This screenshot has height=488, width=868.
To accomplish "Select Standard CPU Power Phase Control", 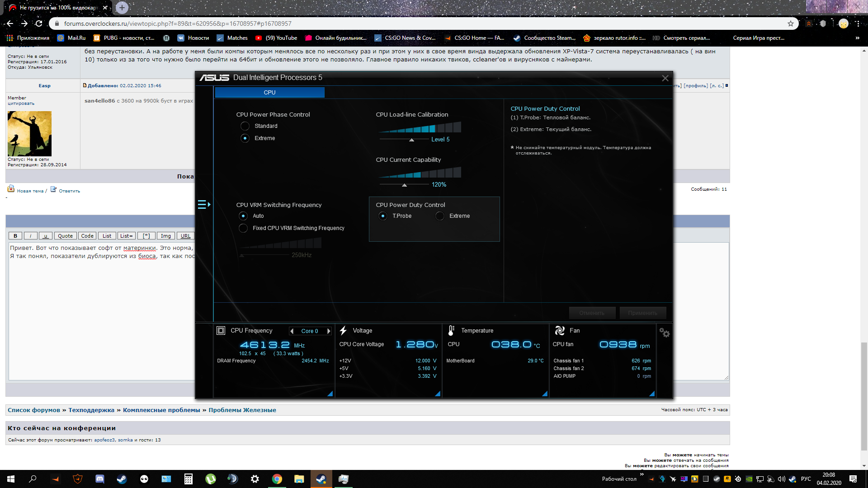I will click(x=245, y=126).
